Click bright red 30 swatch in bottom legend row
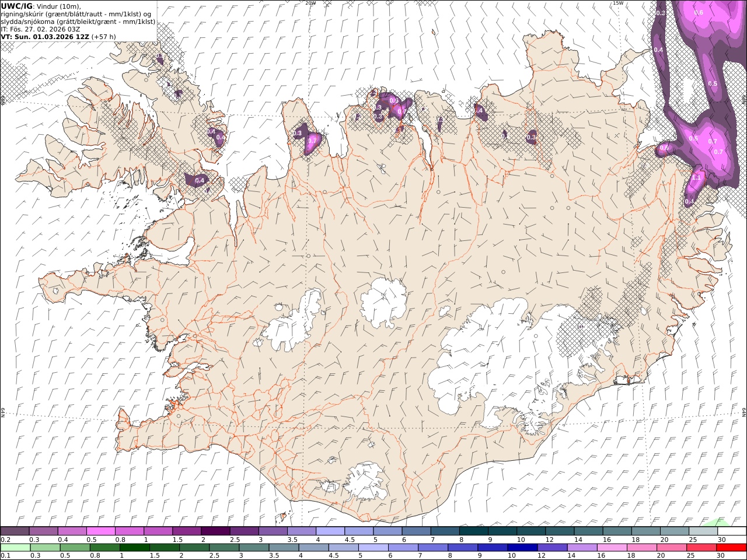Viewport: 747px width, 560px height. point(731,547)
